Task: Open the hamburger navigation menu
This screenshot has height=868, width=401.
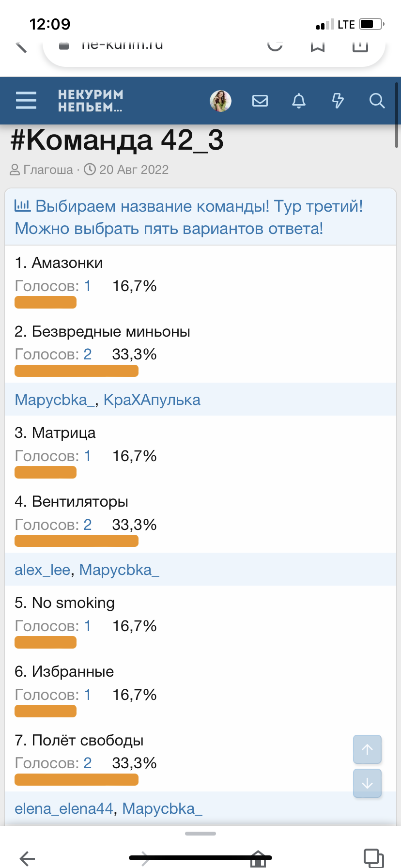Action: [x=26, y=101]
